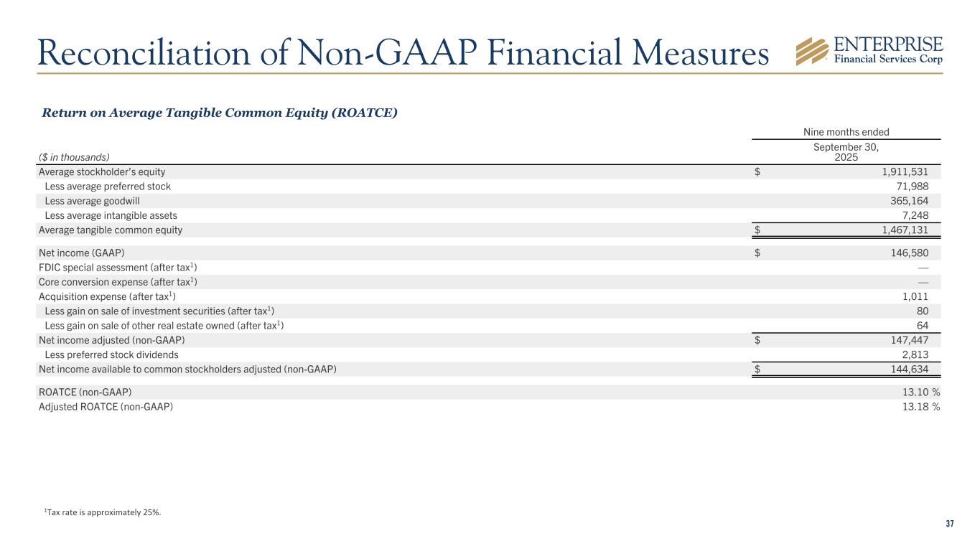Select the September 30, 2025 date header

(x=846, y=151)
